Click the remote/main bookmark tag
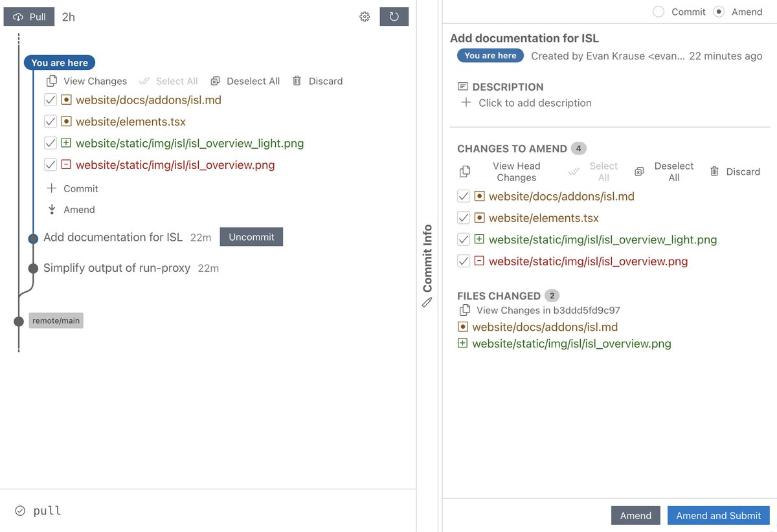Viewport: 777px width, 532px height. (x=56, y=320)
